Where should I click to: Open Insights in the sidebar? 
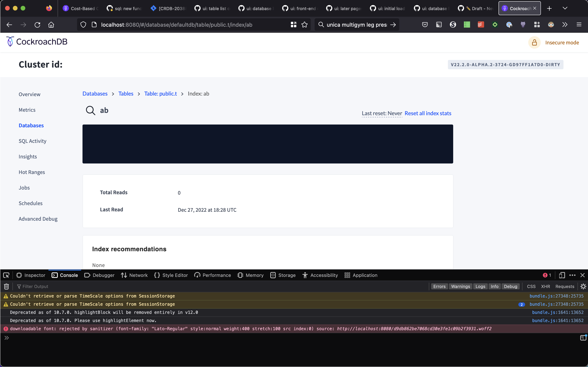pos(28,157)
